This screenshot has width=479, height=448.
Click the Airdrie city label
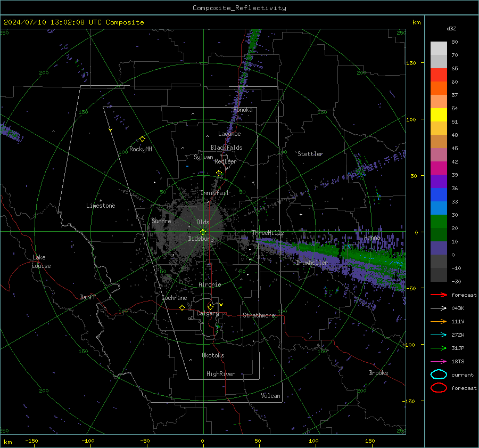(x=210, y=284)
